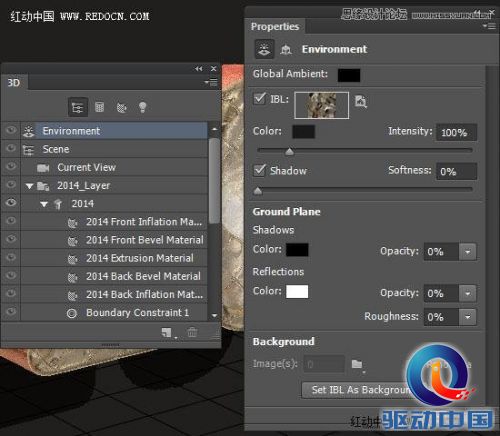Select 2014 Back Inflation Material
Image resolution: width=500 pixels, height=436 pixels.
point(114,294)
